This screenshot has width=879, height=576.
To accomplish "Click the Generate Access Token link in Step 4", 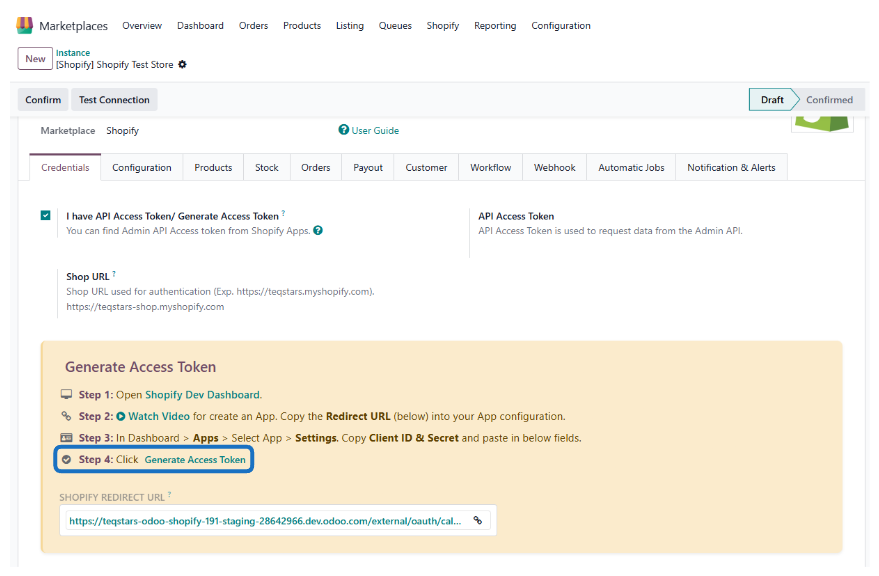I will tap(195, 459).
